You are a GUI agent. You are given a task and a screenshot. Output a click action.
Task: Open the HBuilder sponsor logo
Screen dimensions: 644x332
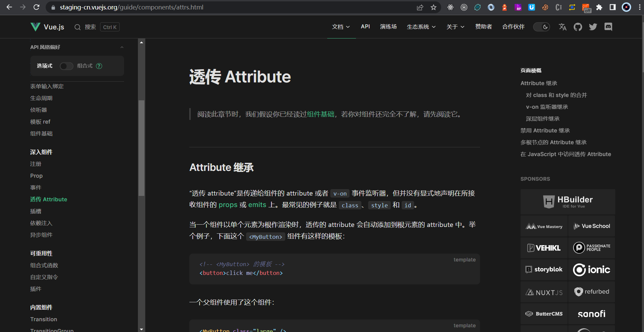(568, 202)
